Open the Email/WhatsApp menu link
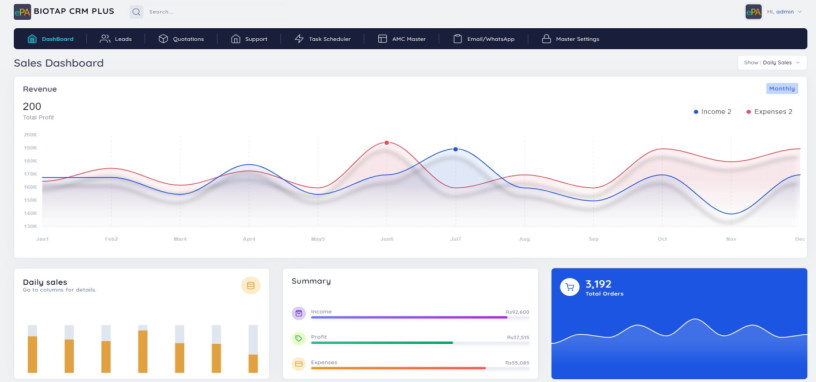Image resolution: width=816 pixels, height=382 pixels. (484, 39)
